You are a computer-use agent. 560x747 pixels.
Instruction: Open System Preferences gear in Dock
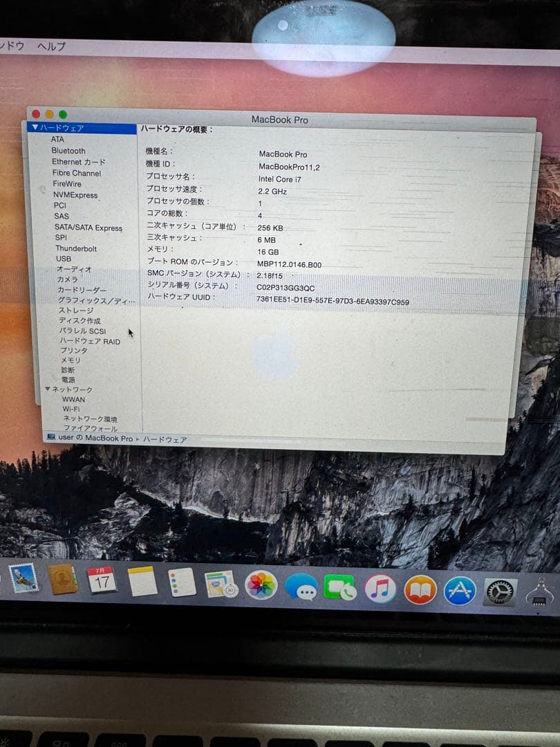pos(500,592)
